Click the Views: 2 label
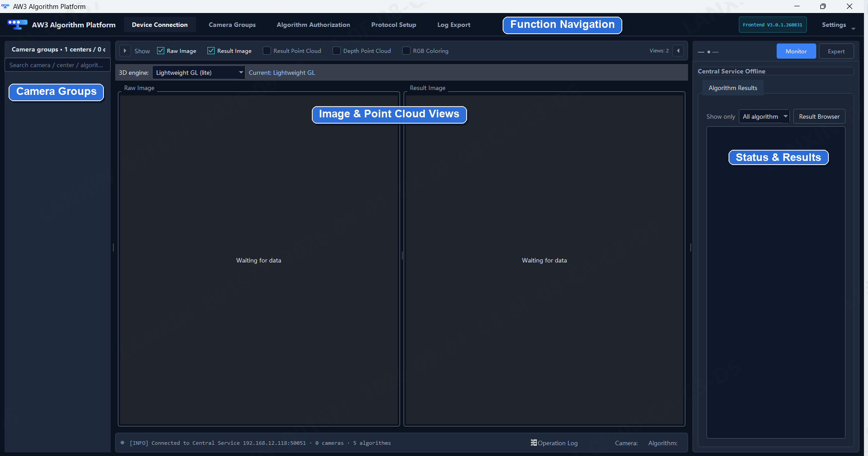868x456 pixels. pyautogui.click(x=659, y=50)
